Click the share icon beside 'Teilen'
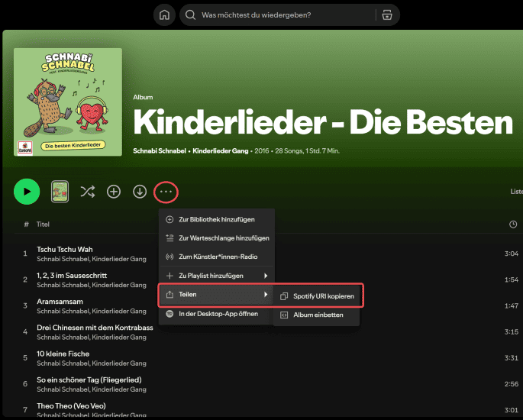 [169, 295]
